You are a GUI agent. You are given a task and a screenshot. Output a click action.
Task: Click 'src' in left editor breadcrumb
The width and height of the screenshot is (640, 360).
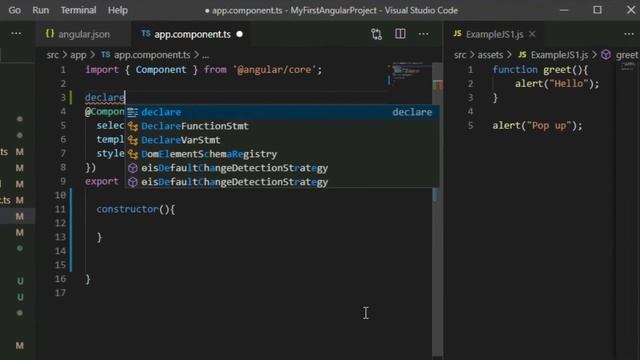click(53, 55)
